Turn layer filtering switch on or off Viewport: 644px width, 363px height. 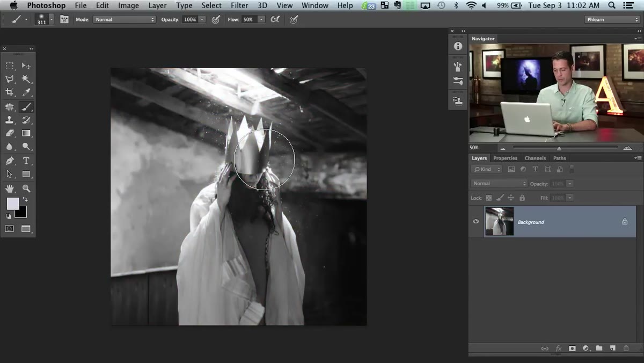pyautogui.click(x=572, y=169)
